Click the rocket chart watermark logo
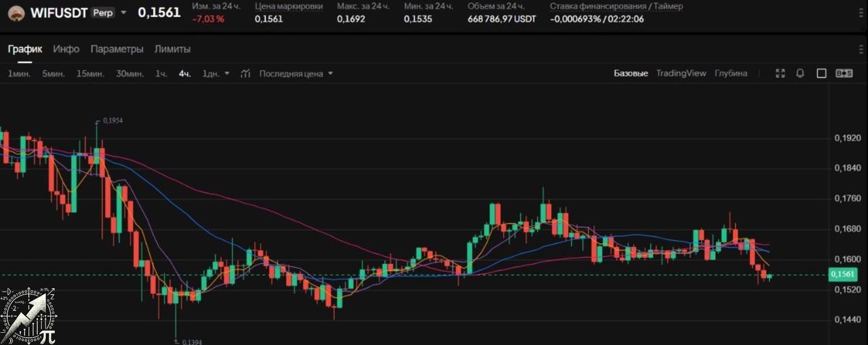The width and height of the screenshot is (868, 345). (28, 315)
